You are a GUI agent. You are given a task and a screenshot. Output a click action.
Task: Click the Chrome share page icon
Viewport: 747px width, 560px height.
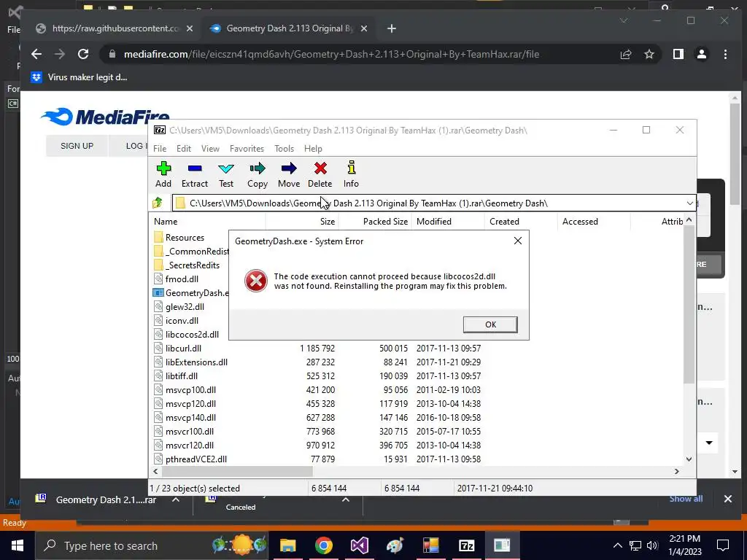point(625,54)
